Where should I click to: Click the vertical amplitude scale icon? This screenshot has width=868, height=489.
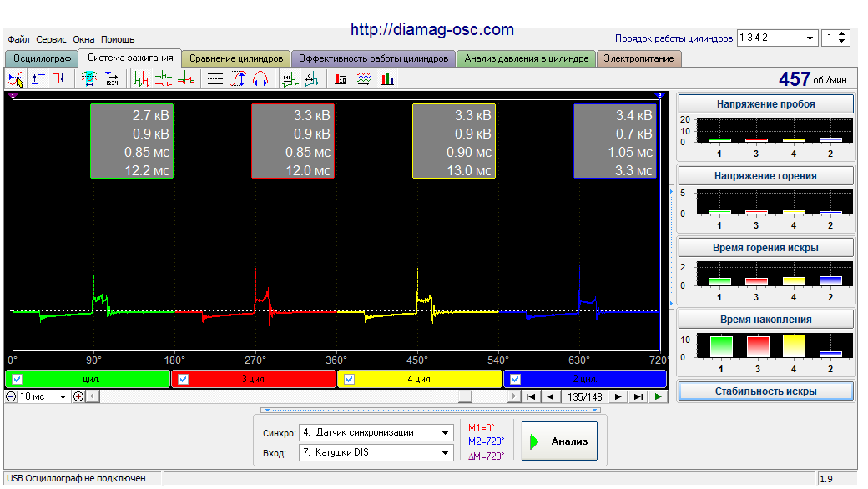(x=238, y=79)
